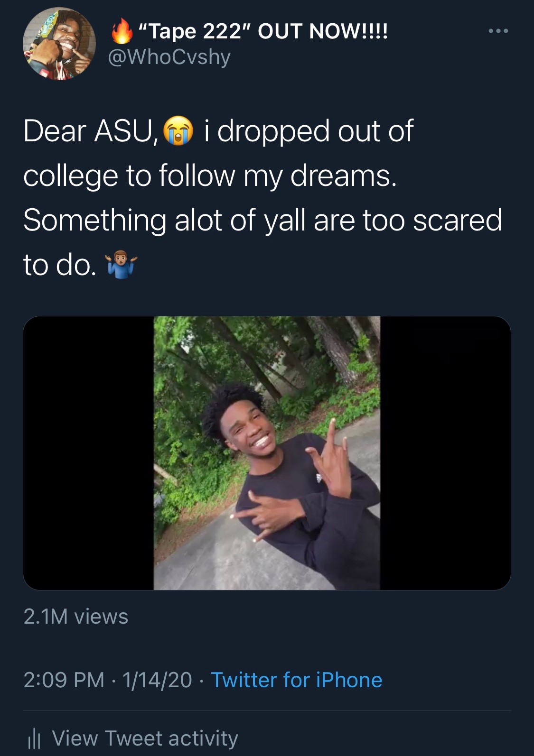The height and width of the screenshot is (756, 534).
Task: Open the three-dot more options menu
Action: (x=498, y=31)
